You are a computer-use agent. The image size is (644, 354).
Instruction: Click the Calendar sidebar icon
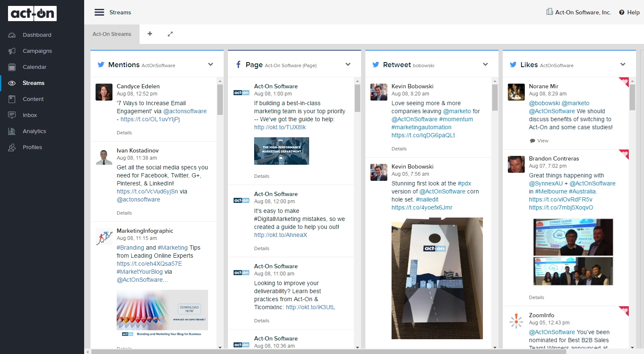point(12,67)
